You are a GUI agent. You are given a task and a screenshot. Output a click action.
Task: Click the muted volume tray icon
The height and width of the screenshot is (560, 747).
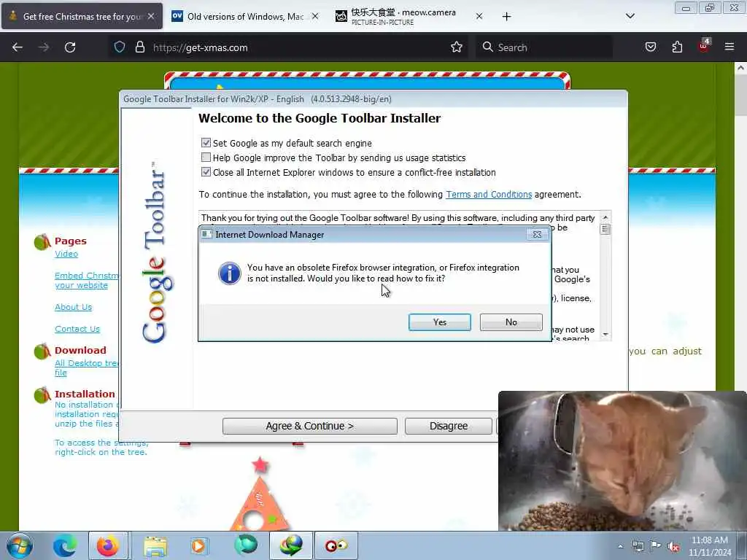[x=673, y=546]
